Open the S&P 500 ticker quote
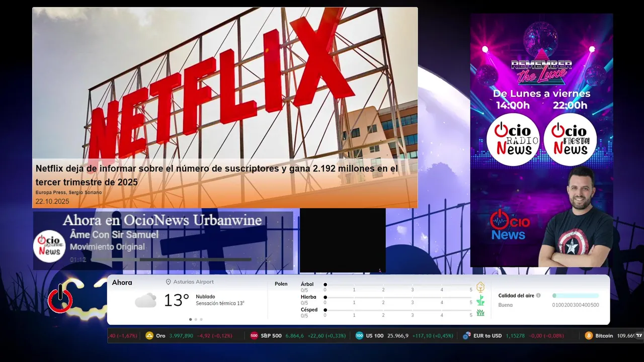 click(x=298, y=336)
